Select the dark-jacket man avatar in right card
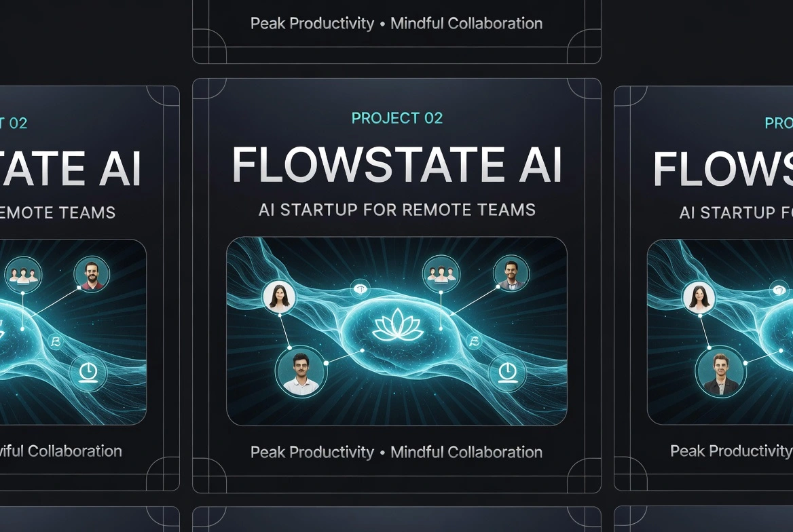This screenshot has width=793, height=532. pyautogui.click(x=720, y=373)
